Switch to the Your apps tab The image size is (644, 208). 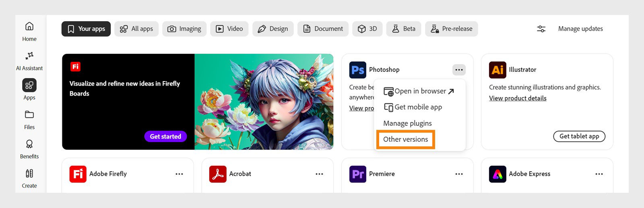tap(86, 29)
